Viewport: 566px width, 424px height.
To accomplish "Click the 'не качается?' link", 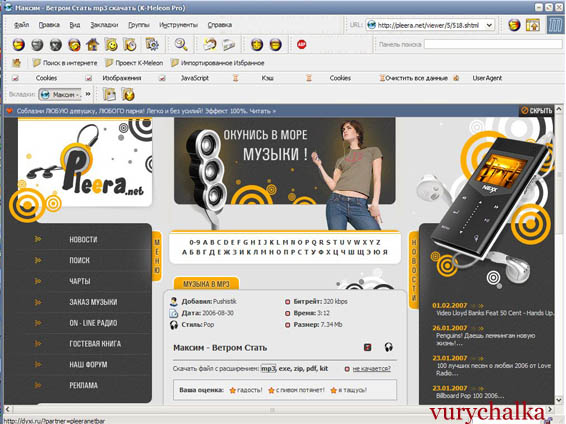I will pos(371,369).
